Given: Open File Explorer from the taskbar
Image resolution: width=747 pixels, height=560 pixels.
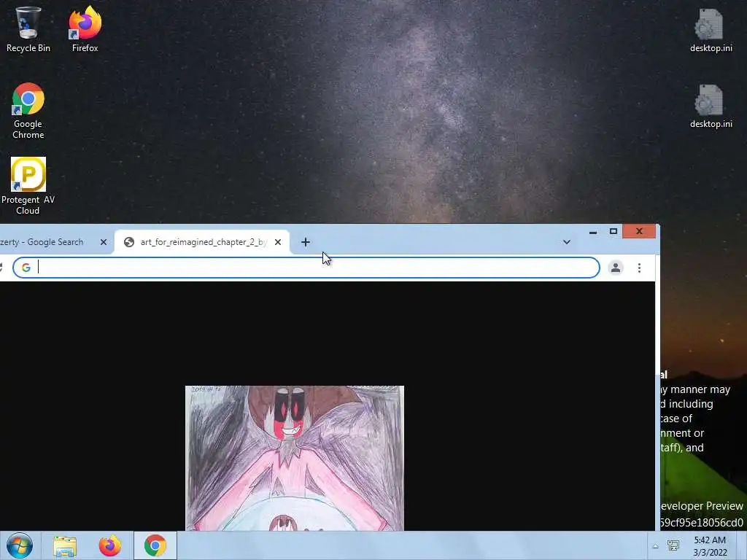Looking at the screenshot, I should [65, 546].
